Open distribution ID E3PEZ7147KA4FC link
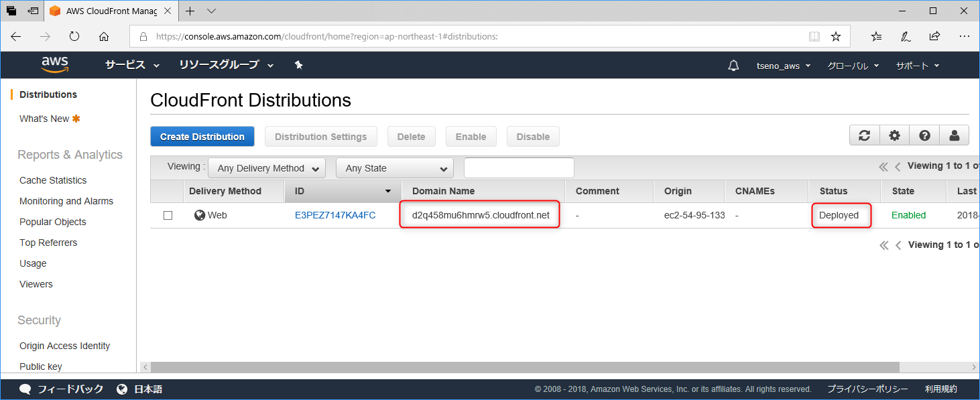The width and height of the screenshot is (980, 400). (x=335, y=215)
